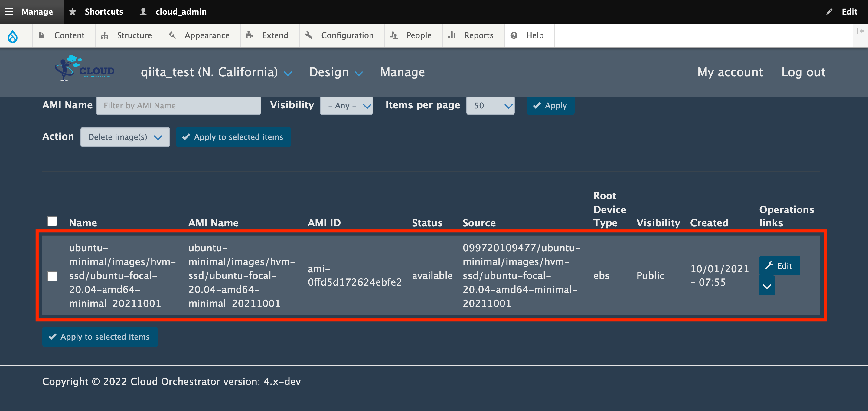Image resolution: width=868 pixels, height=411 pixels.
Task: Click the toolbar orientation toggle icon
Action: pyautogui.click(x=860, y=31)
